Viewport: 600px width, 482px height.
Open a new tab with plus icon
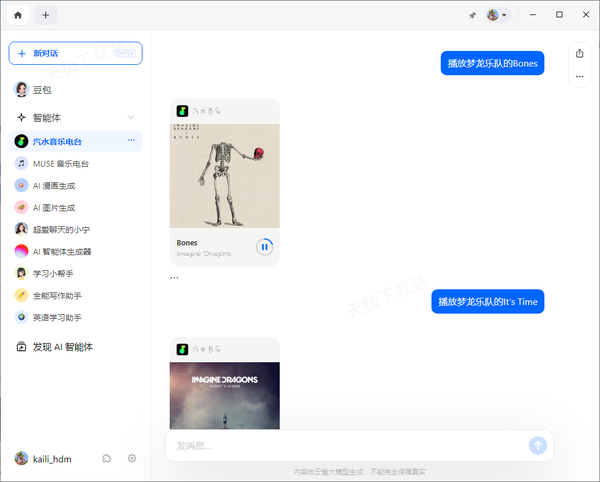point(46,15)
